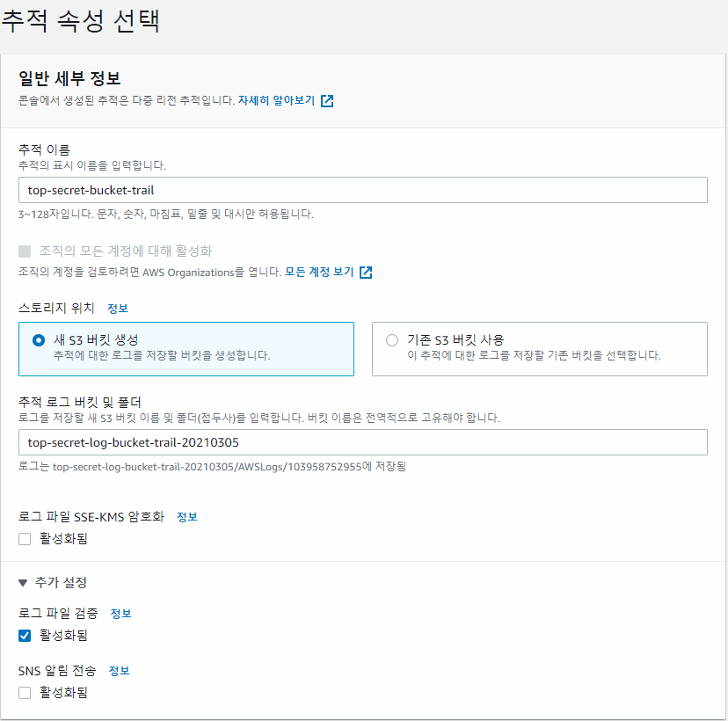728x721 pixels.
Task: Select the 새 S3 버킷 생성 radio button
Action: pyautogui.click(x=39, y=340)
